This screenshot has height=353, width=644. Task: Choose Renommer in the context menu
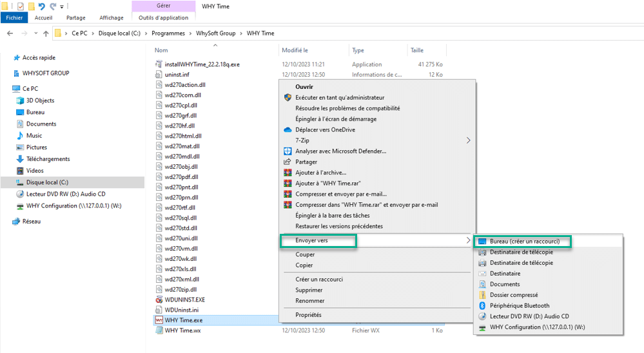[x=309, y=300]
